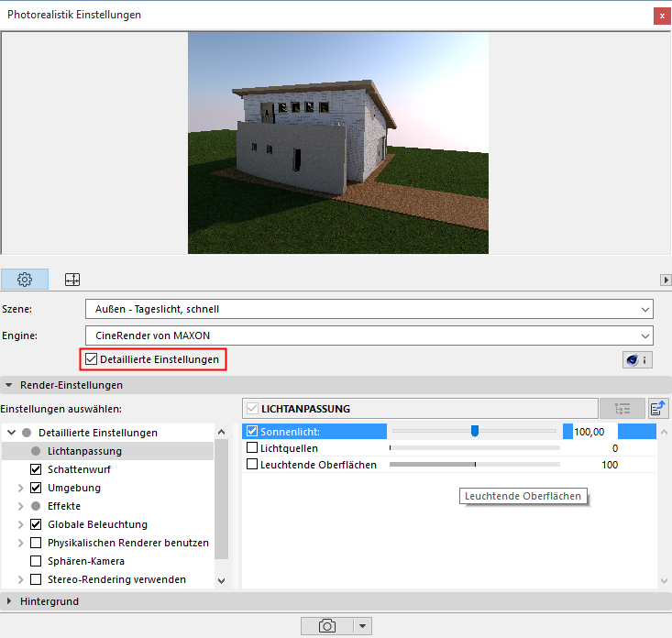Open the render button dropdown arrow

click(x=362, y=626)
